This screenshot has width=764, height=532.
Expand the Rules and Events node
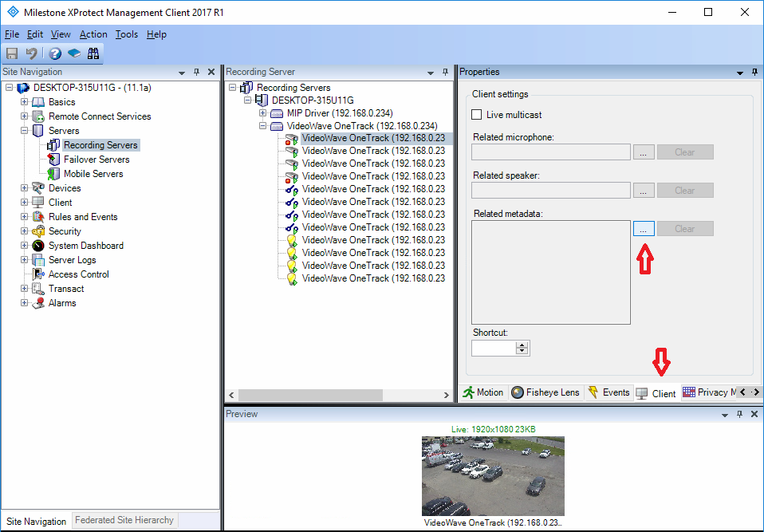(24, 217)
